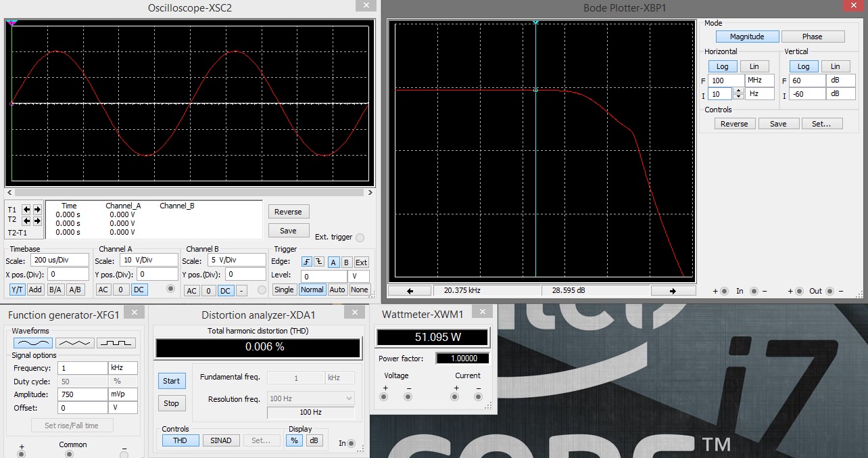Screen dimensions: 868x458
Task: Switch timebase to Add mode
Action: pyautogui.click(x=36, y=290)
